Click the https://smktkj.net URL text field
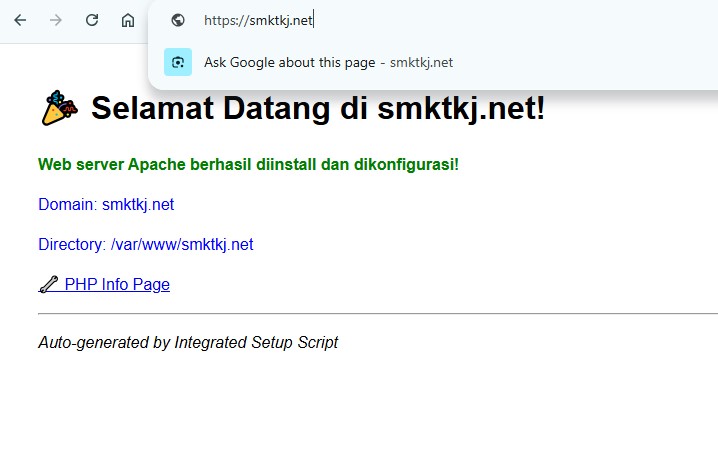 point(258,20)
